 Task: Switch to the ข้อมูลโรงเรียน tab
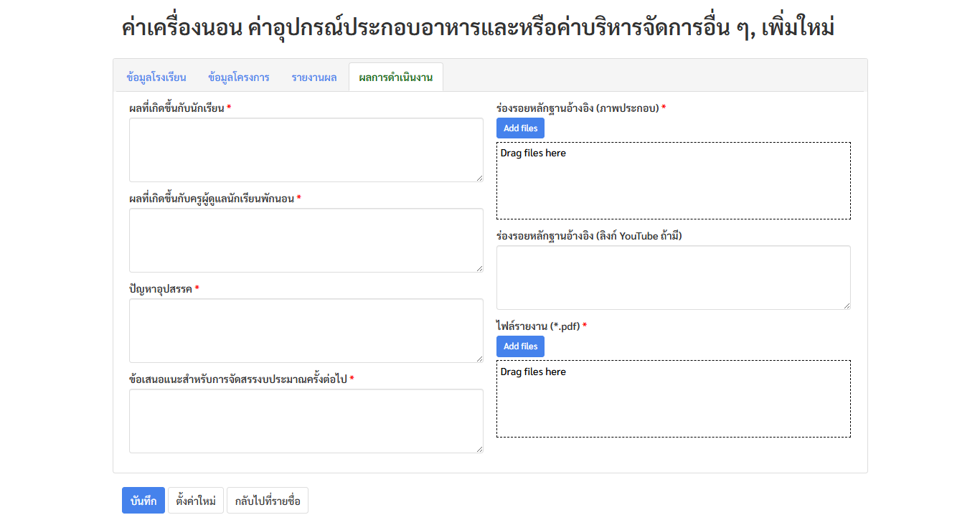[x=156, y=77]
